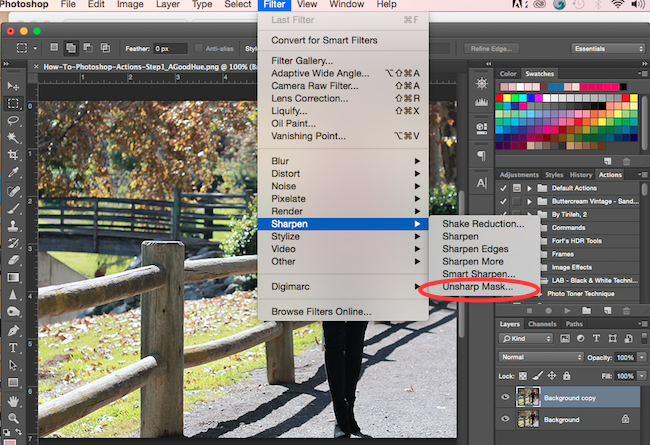This screenshot has width=650, height=445.
Task: Choose Smart Sharpen from submenu
Action: [479, 274]
